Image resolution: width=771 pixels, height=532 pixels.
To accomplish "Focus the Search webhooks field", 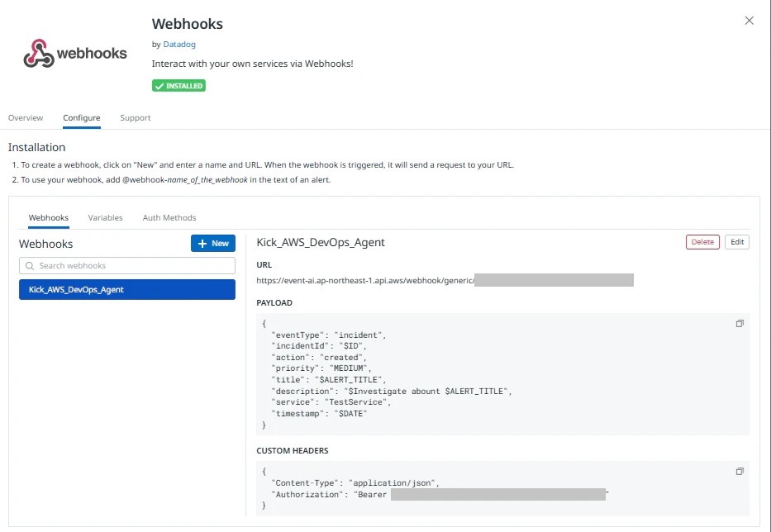I will tap(127, 266).
